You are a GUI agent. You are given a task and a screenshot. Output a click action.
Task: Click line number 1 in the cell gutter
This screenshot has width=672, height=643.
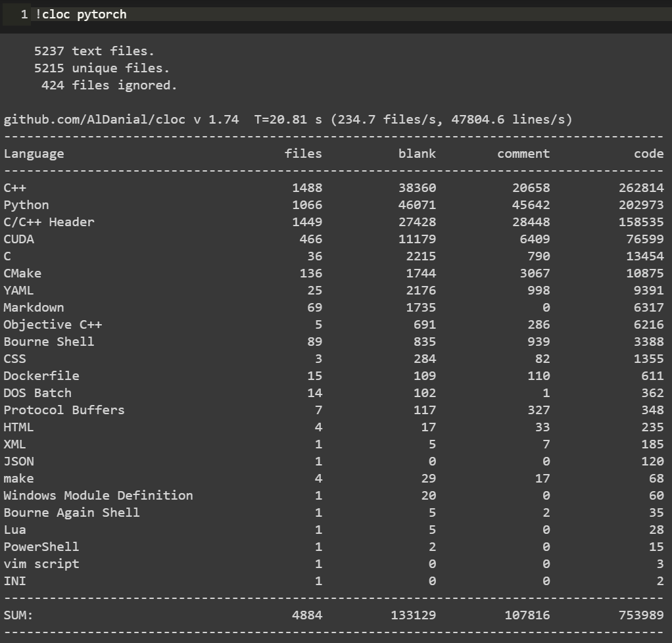24,14
